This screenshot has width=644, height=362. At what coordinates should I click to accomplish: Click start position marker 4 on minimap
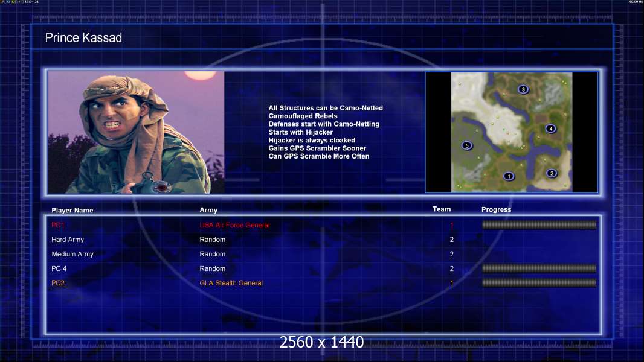(x=550, y=129)
